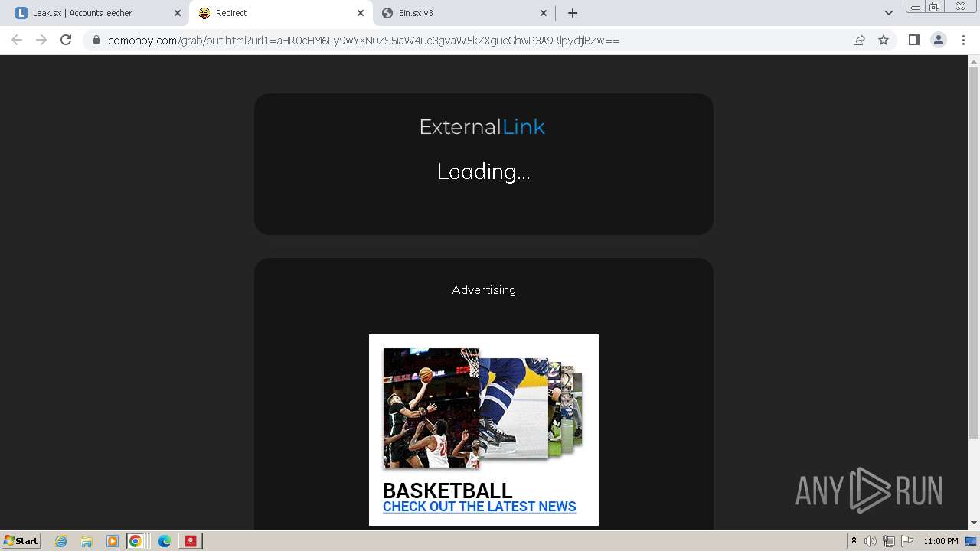Open media player taskbar icon
This screenshot has height=551, width=980.
tap(112, 541)
